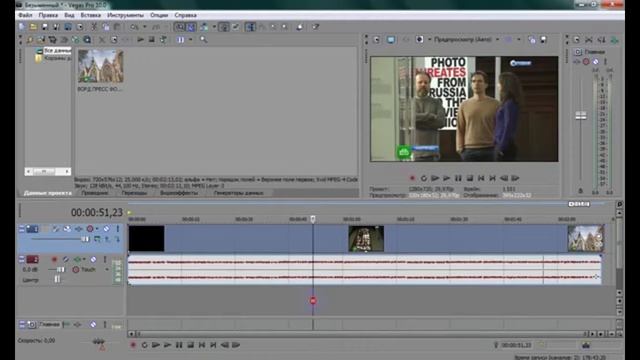Toggle Lock Envelopes to Events
Screen dimensions: 640x360
click(224, 27)
